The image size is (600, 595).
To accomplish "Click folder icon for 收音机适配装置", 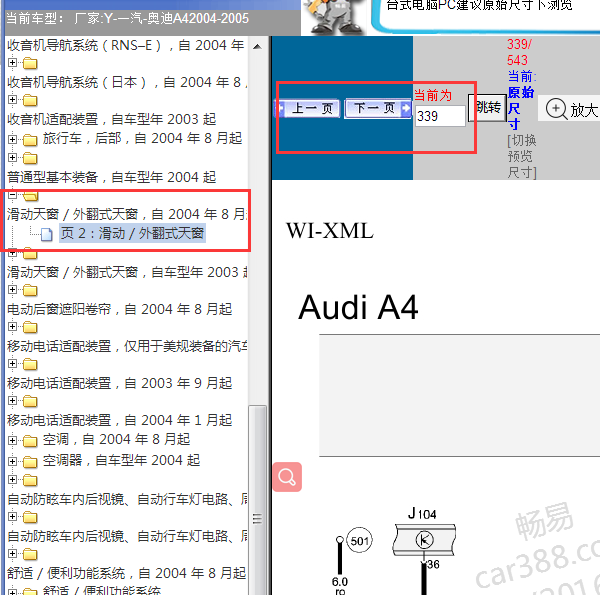I will (x=30, y=100).
